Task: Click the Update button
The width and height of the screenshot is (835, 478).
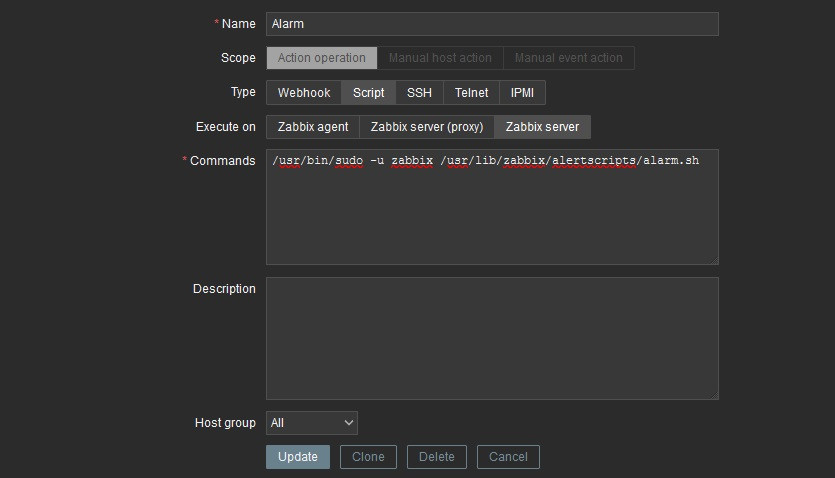Action: point(298,457)
